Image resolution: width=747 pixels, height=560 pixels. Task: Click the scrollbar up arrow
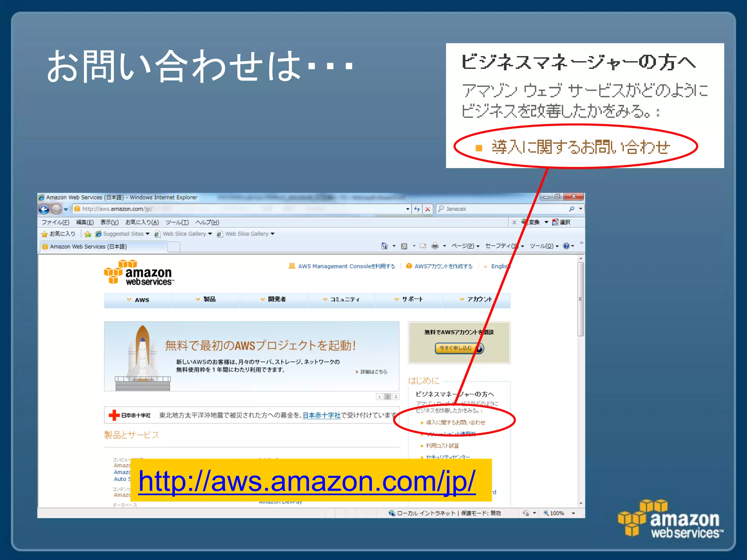[581, 258]
